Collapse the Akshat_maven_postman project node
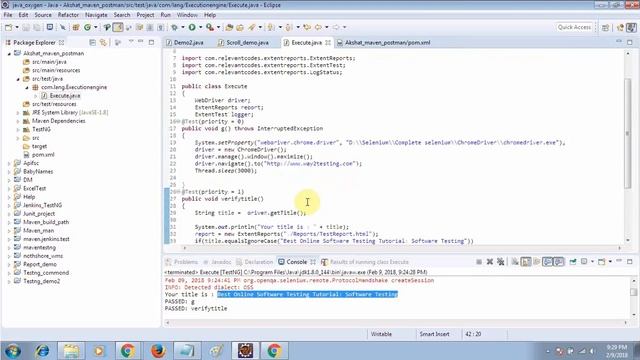Screen dimensions: 640x360 pyautogui.click(x=9, y=53)
